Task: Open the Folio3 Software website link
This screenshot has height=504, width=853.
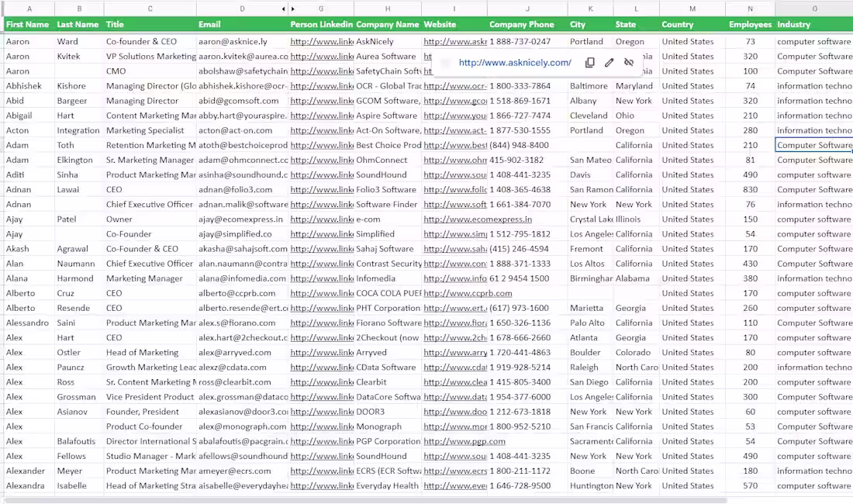Action: click(x=454, y=190)
